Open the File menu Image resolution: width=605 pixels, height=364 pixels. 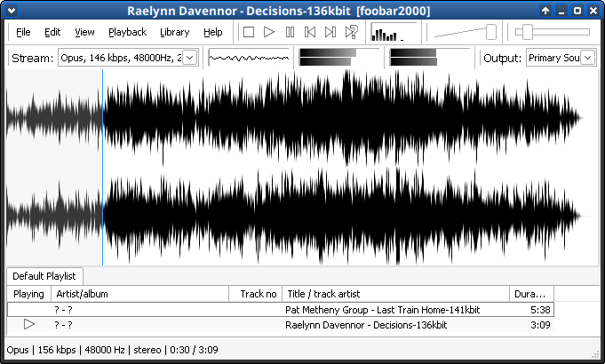[x=23, y=32]
